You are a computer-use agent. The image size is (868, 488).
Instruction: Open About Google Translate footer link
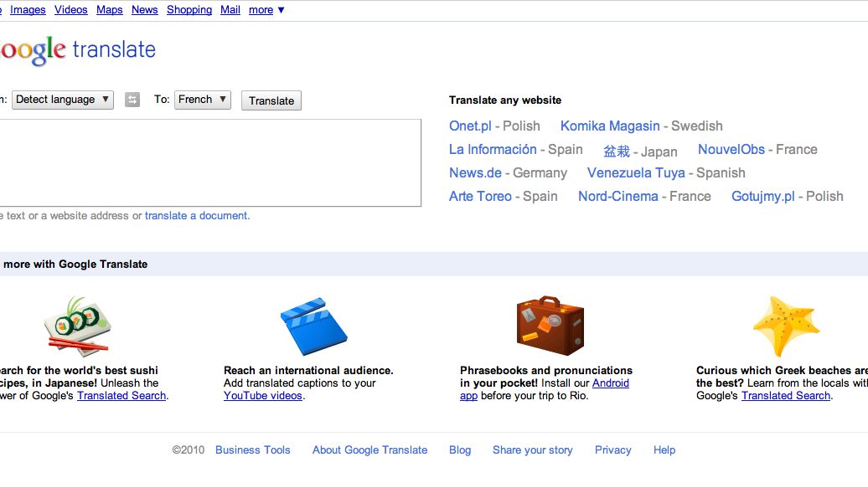tap(369, 449)
